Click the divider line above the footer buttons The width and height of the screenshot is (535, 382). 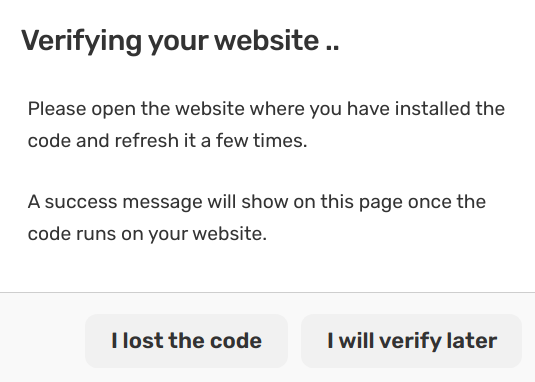[x=268, y=292]
